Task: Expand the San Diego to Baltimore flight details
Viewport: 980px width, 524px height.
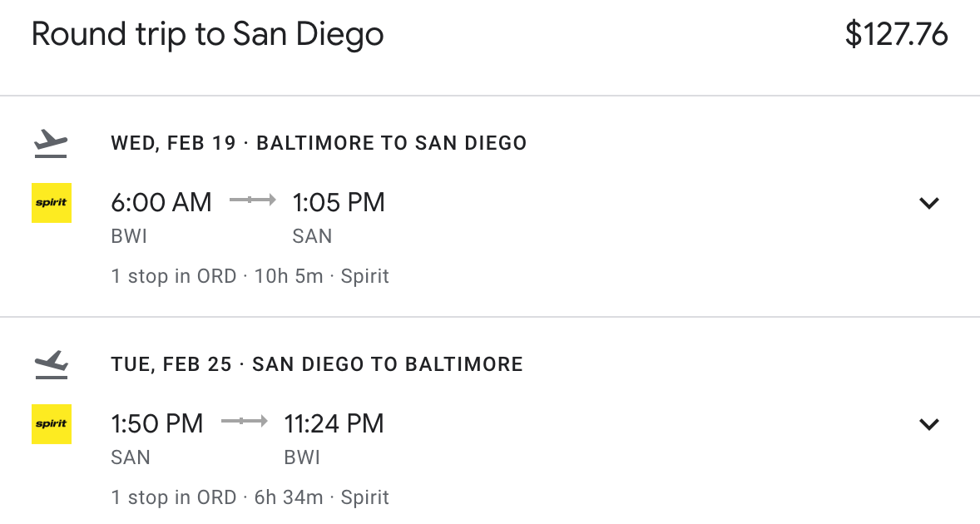Action: click(928, 424)
